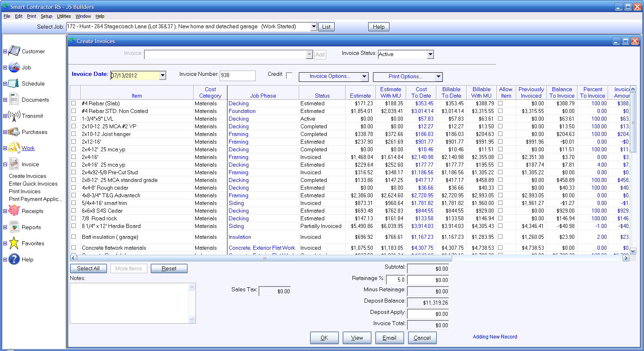Open Print Payment Applic... in sidebar
This screenshot has width=644, height=351.
pyautogui.click(x=35, y=199)
